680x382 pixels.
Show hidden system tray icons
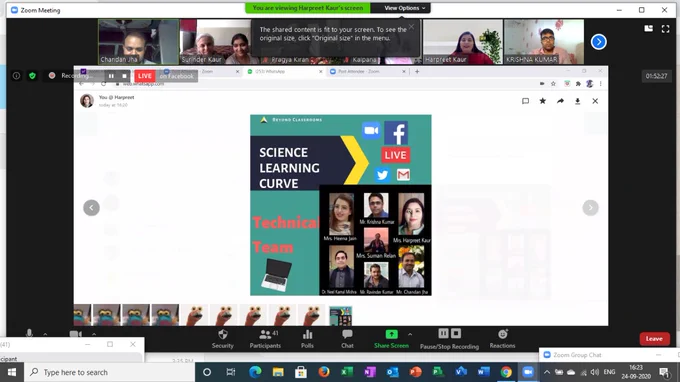tap(546, 372)
